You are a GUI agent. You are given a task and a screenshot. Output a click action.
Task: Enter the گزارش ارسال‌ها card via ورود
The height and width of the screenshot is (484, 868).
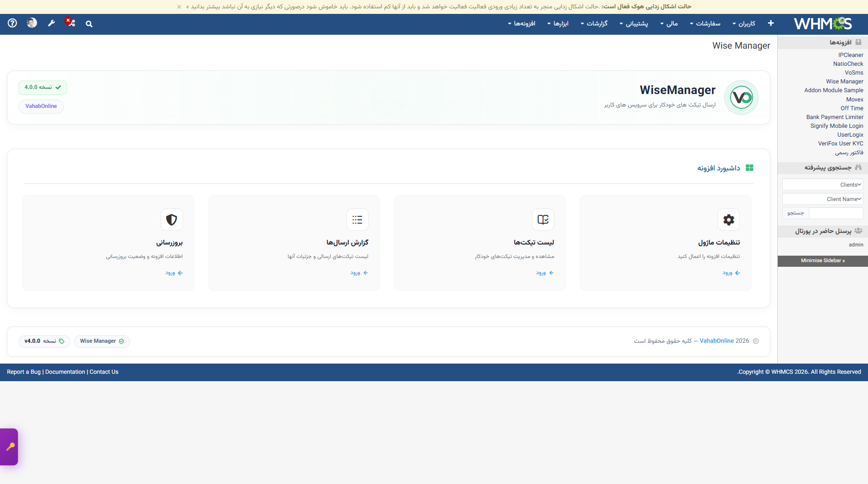click(359, 273)
